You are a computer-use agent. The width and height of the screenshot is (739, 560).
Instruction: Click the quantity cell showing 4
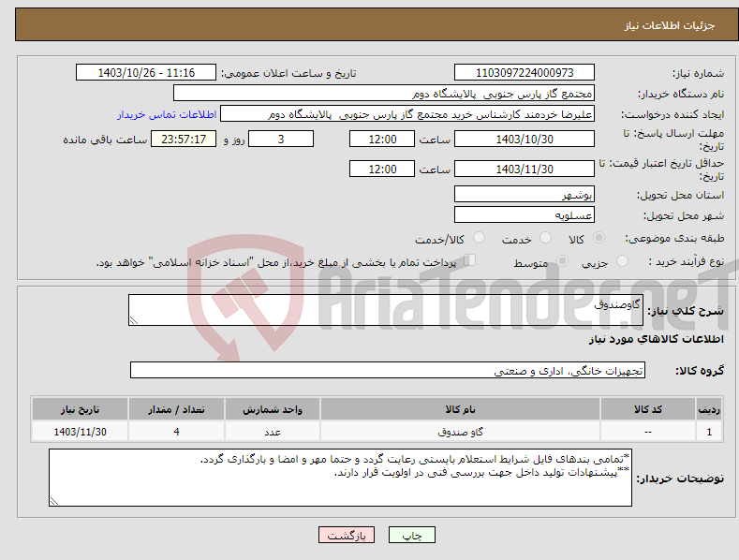(x=176, y=432)
